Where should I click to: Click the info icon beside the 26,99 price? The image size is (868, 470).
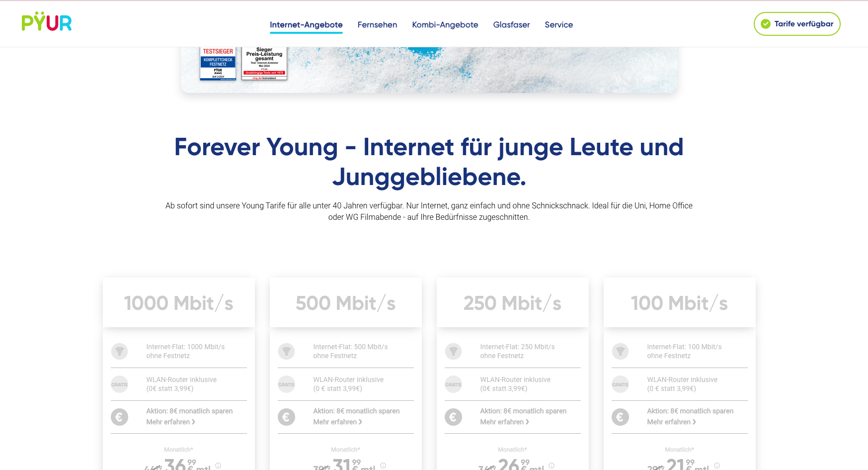pos(552,466)
